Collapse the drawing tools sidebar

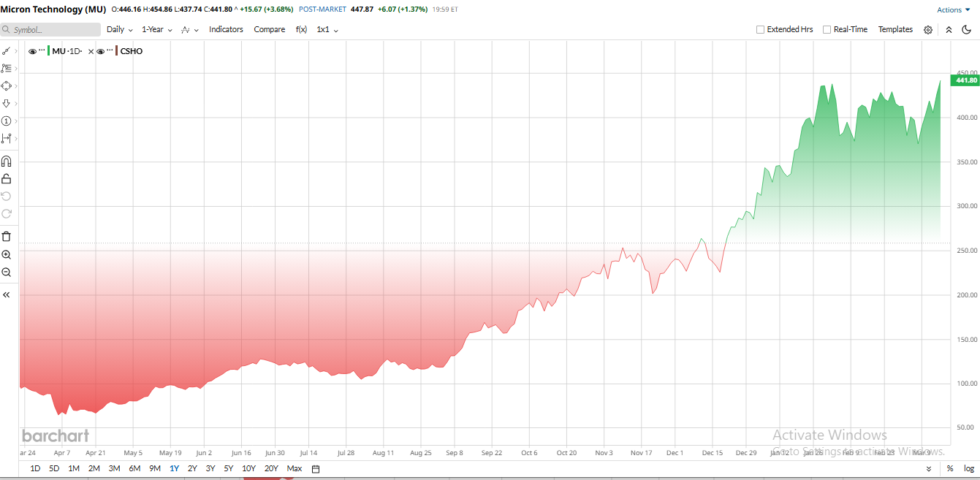[x=6, y=295]
